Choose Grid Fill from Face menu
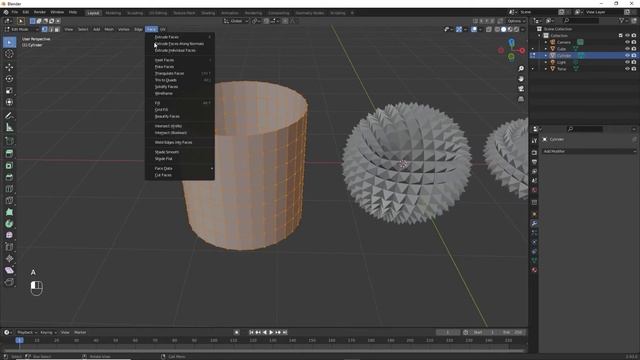The image size is (640, 360). click(180, 110)
